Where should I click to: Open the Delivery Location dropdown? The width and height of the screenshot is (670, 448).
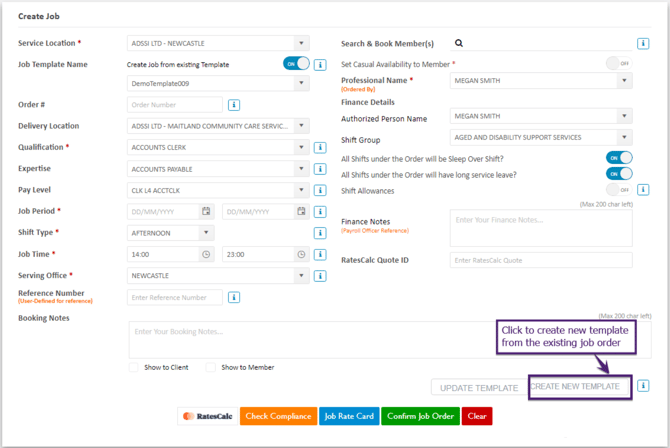218,126
